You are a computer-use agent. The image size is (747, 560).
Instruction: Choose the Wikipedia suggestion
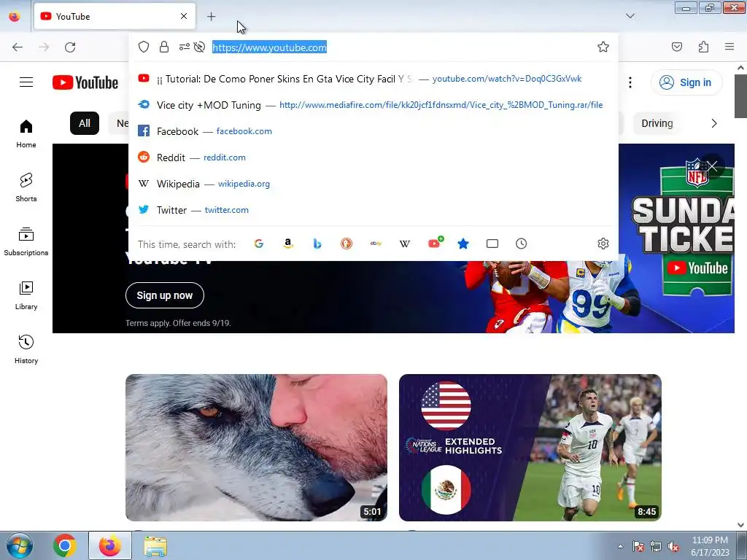pos(373,184)
